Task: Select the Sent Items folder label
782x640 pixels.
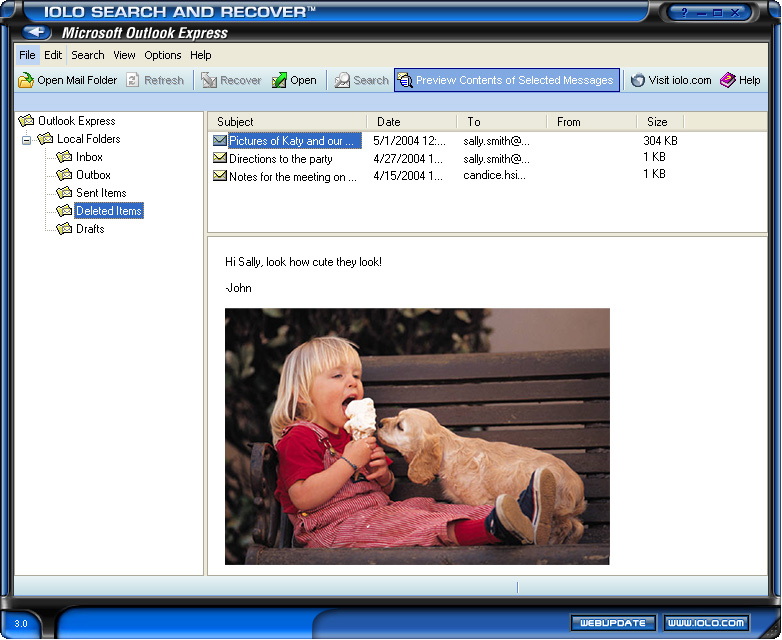Action: coord(101,193)
